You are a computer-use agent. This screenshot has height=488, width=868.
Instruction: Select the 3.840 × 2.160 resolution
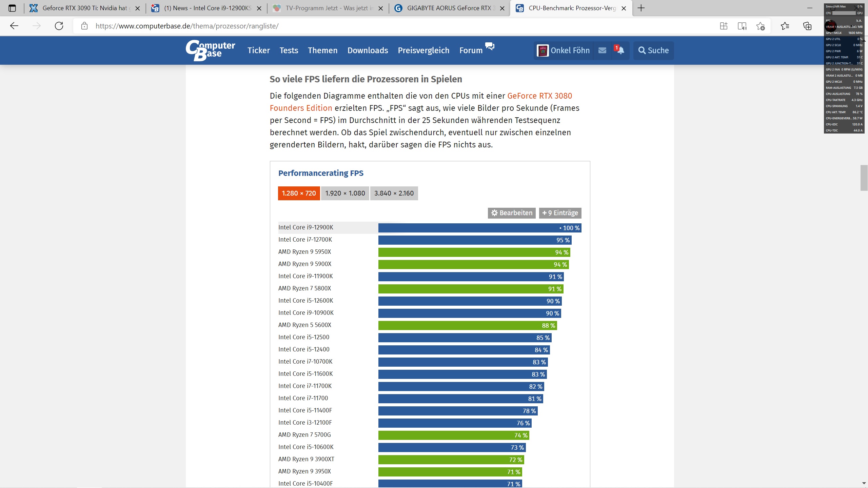[394, 193]
